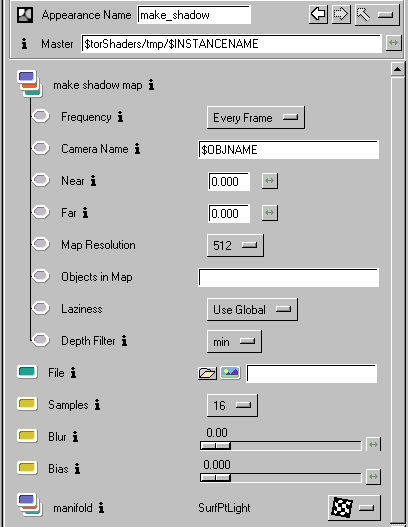Open the Map Resolution 512 dropdown

point(235,245)
